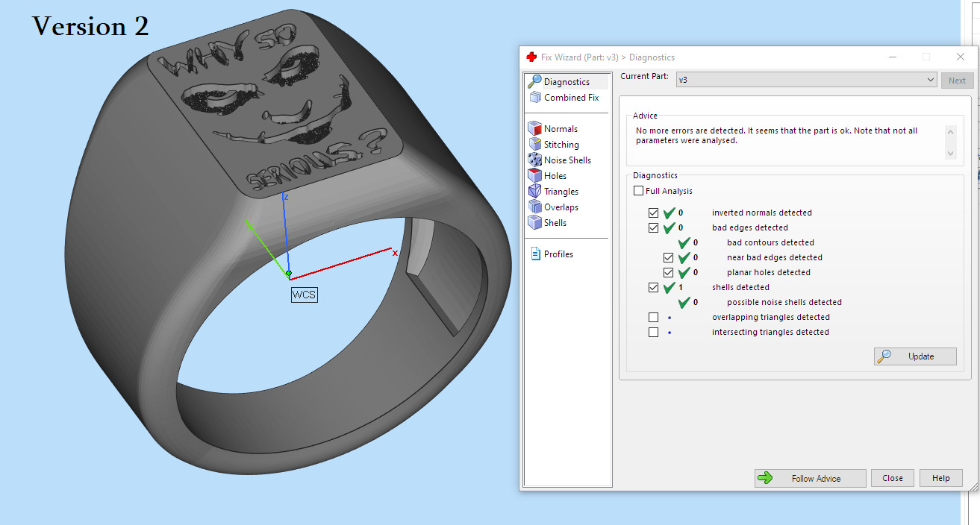The image size is (980, 525).
Task: Select the Profiles label
Action: (x=558, y=254)
